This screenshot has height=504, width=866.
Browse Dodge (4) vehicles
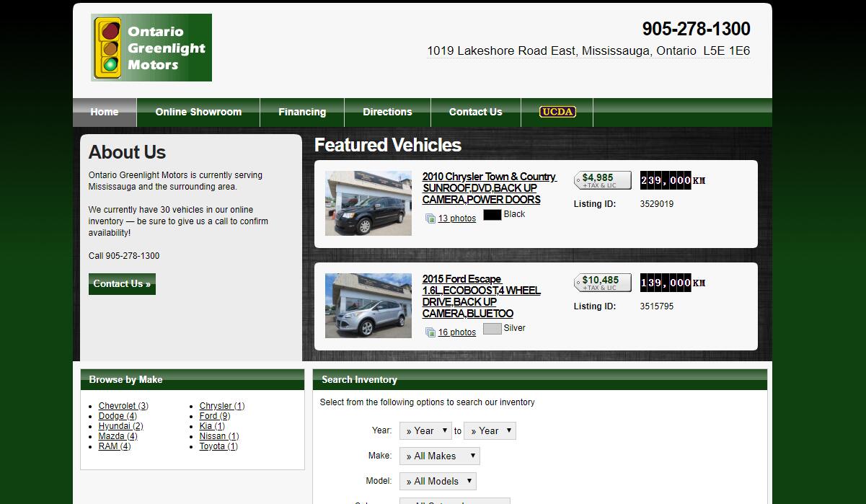coord(118,416)
